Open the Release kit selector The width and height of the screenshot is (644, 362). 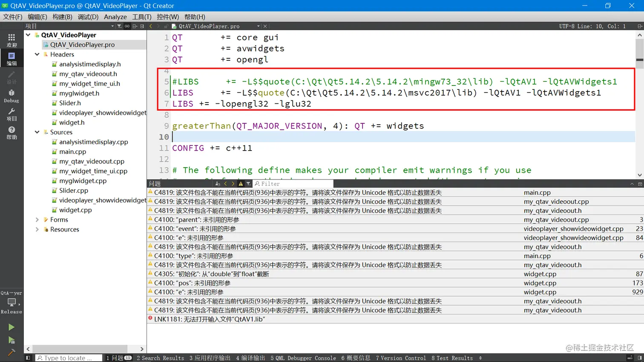click(x=11, y=302)
